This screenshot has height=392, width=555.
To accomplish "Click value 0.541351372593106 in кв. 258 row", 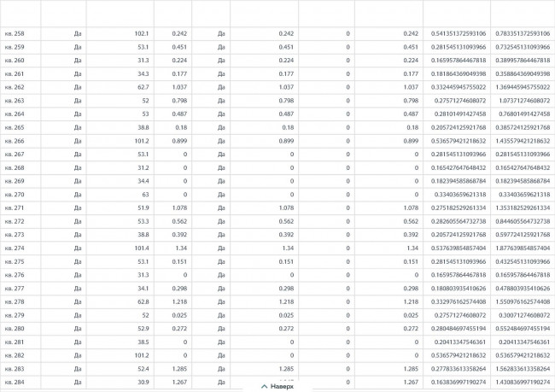I will [x=459, y=33].
